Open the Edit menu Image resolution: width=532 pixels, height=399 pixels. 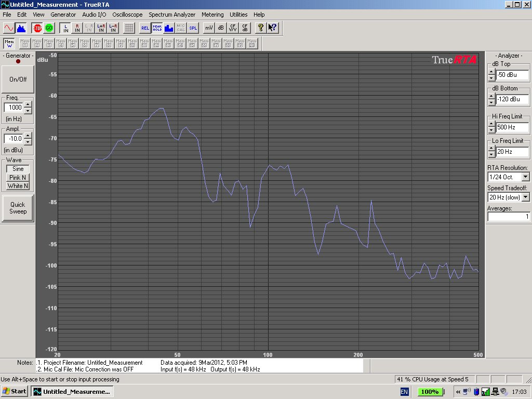pyautogui.click(x=22, y=15)
